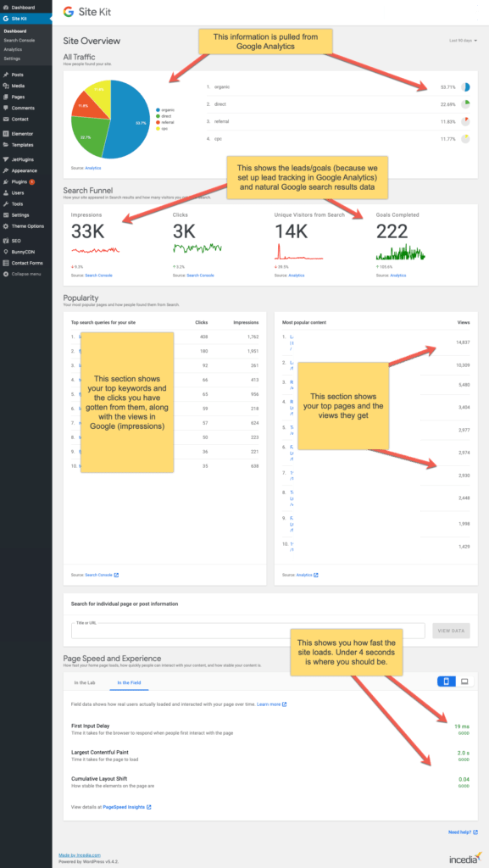Open the Learn more link

point(271,704)
